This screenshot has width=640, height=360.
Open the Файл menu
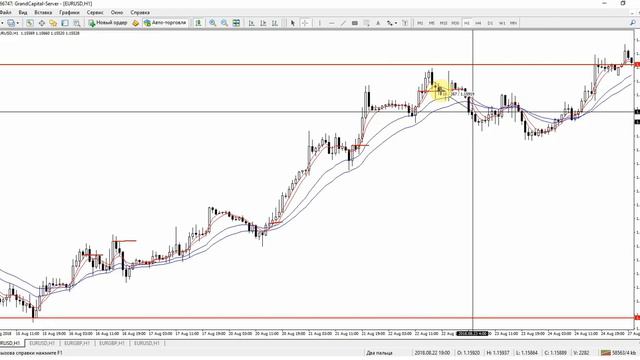point(5,12)
